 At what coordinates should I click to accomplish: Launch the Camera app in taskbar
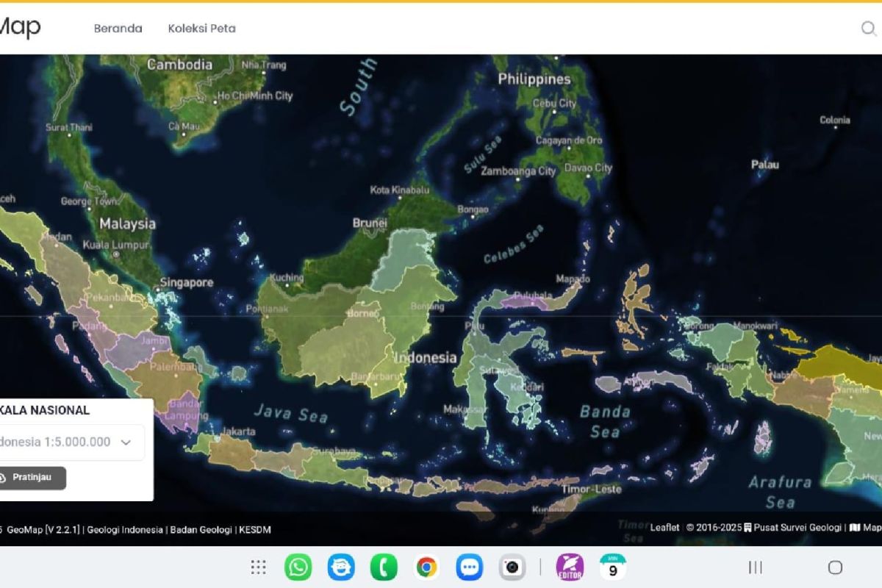[512, 567]
